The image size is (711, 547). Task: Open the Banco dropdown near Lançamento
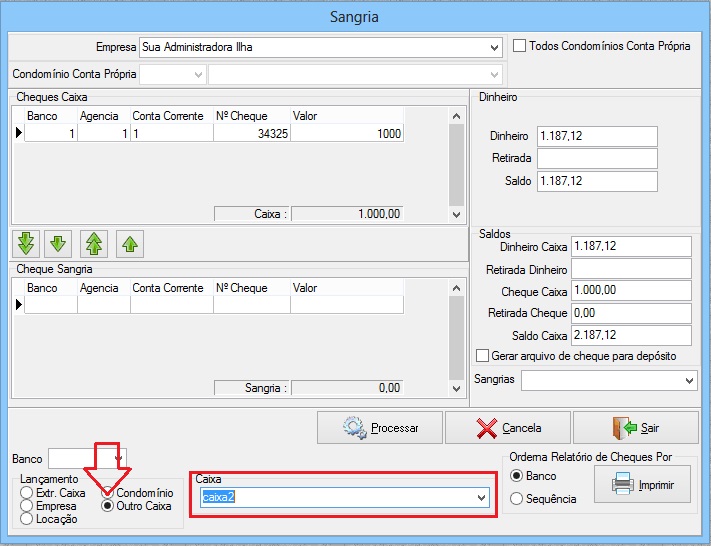[118, 459]
